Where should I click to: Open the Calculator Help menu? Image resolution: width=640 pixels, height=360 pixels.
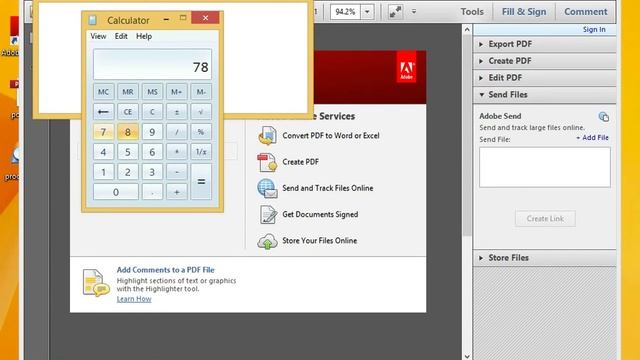tap(144, 36)
